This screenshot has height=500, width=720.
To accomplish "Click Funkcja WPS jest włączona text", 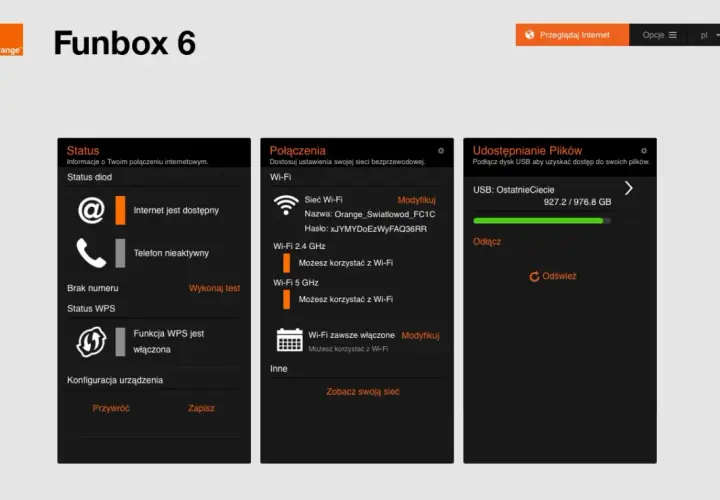I will point(169,342).
